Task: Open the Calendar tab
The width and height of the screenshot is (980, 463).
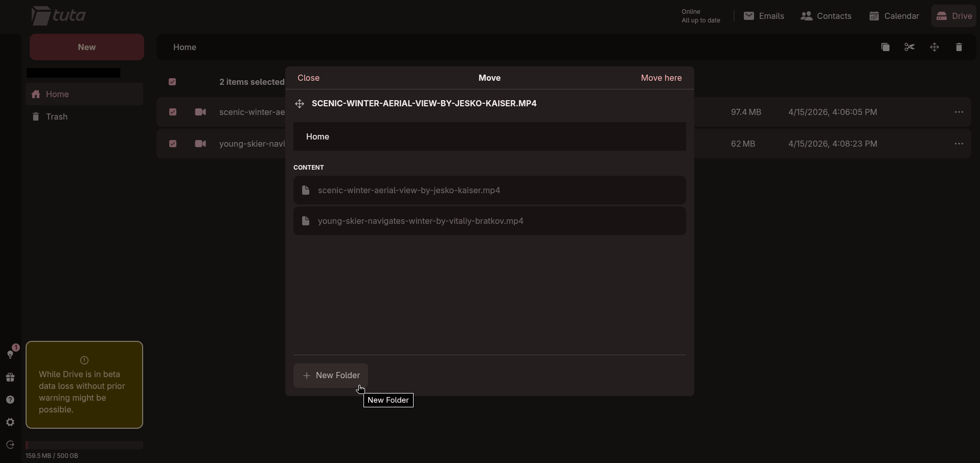Action: pyautogui.click(x=894, y=16)
